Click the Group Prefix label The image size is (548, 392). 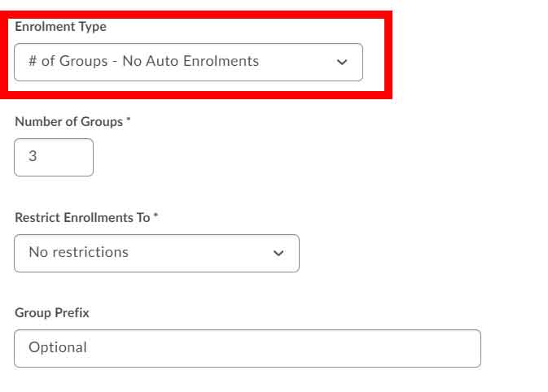(51, 313)
